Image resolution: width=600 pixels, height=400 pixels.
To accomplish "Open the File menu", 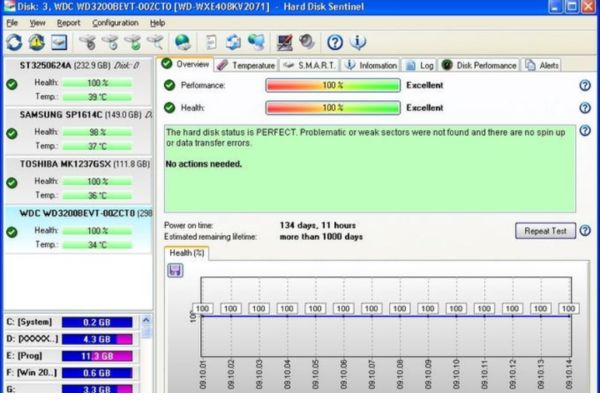I will tap(12, 23).
